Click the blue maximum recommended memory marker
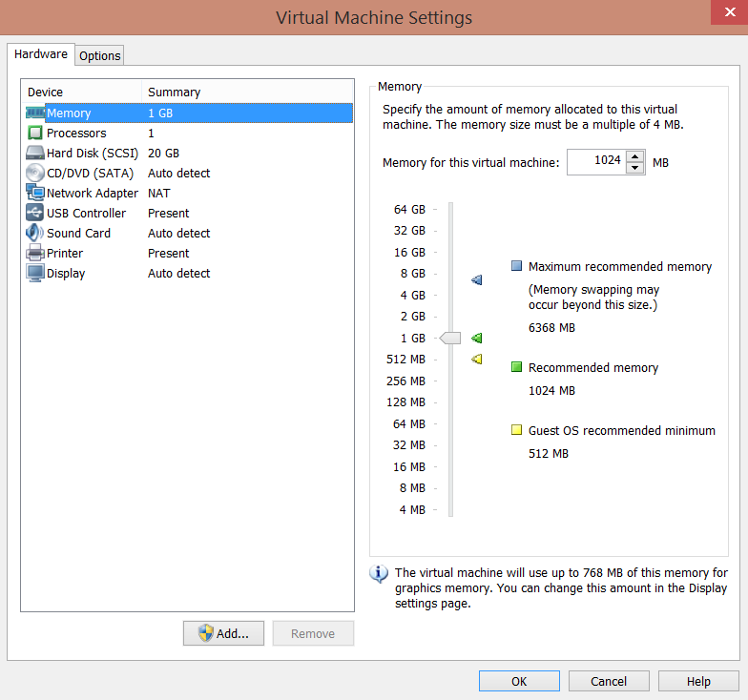 [477, 279]
